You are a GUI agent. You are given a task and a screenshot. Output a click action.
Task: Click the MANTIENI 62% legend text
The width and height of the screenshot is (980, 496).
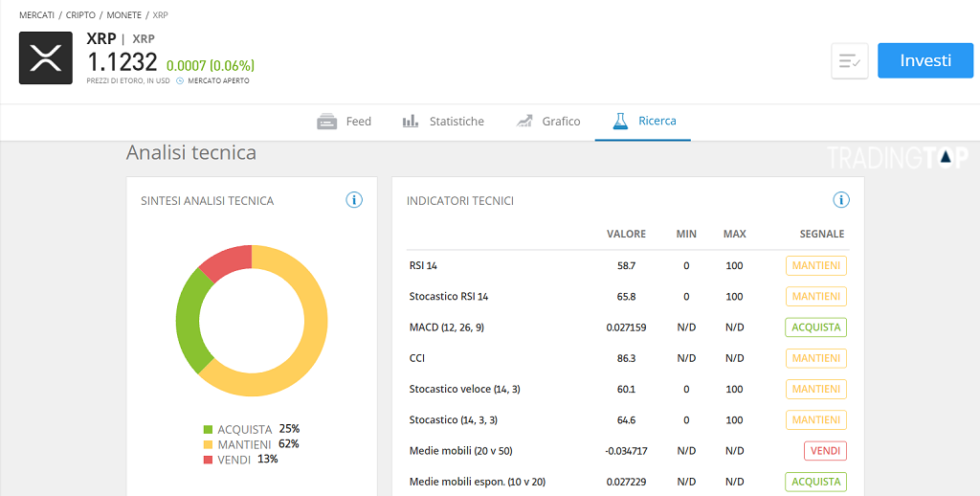[258, 444]
